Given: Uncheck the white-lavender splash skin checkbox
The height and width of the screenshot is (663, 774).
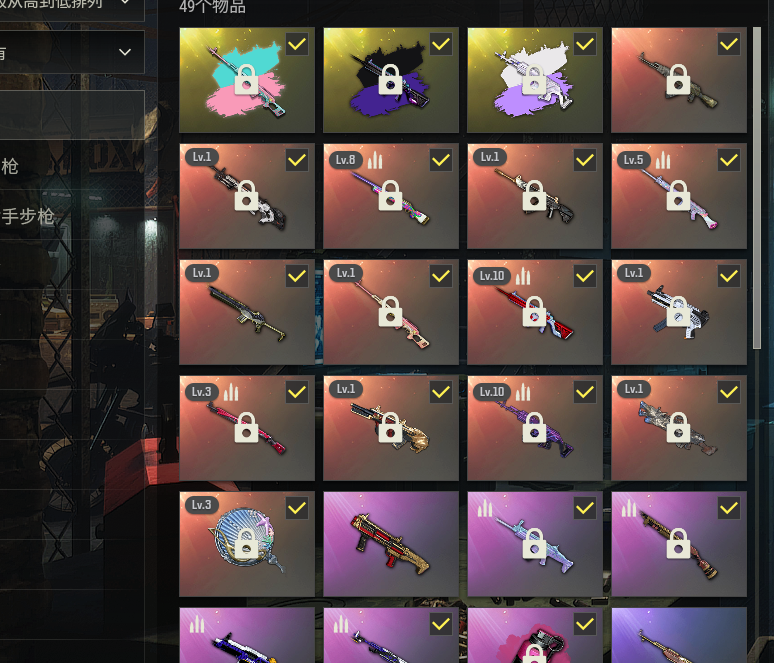Looking at the screenshot, I should 585,44.
